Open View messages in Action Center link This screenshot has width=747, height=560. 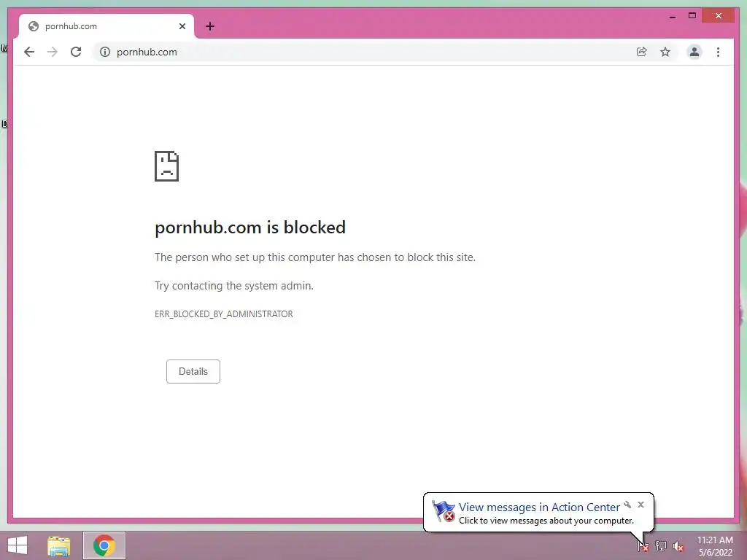(x=539, y=507)
